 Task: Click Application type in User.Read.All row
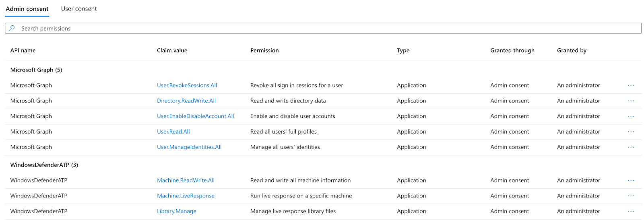click(411, 132)
